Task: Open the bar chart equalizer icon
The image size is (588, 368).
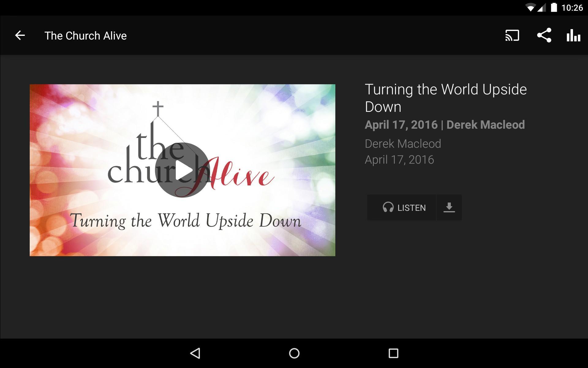Action: pyautogui.click(x=573, y=36)
